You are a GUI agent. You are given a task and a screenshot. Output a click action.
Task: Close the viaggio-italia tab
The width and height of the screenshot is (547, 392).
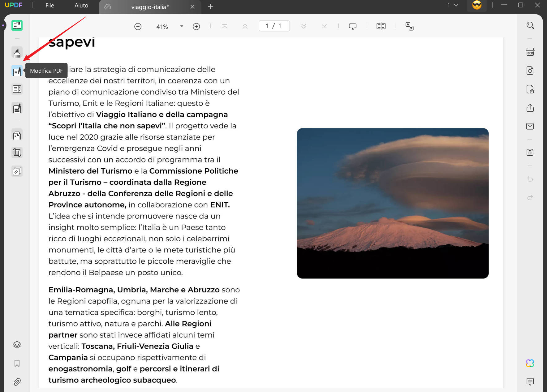tap(192, 7)
